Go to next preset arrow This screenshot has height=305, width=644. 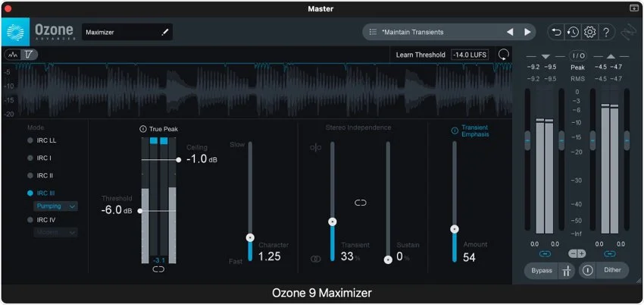(x=527, y=32)
